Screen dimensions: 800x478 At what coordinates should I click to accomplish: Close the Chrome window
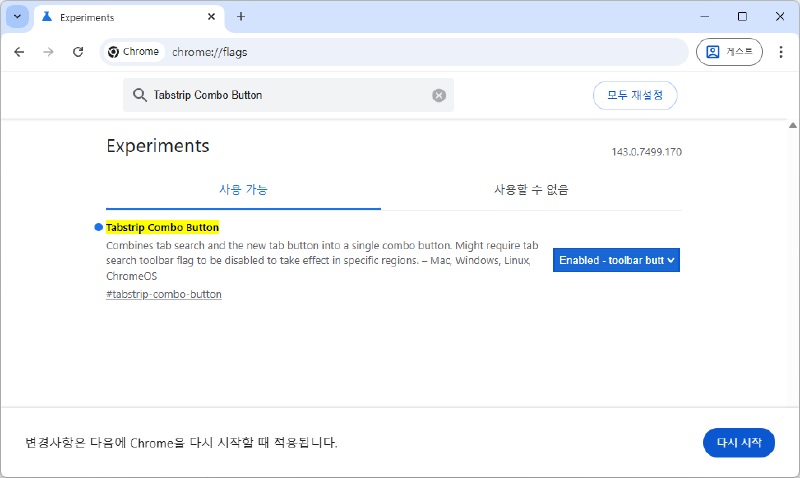click(780, 17)
